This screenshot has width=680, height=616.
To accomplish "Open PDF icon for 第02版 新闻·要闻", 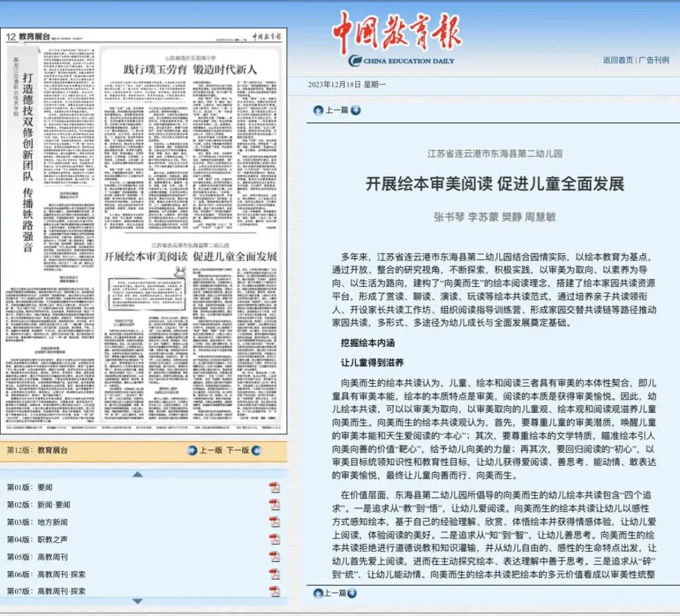I will pos(275,505).
